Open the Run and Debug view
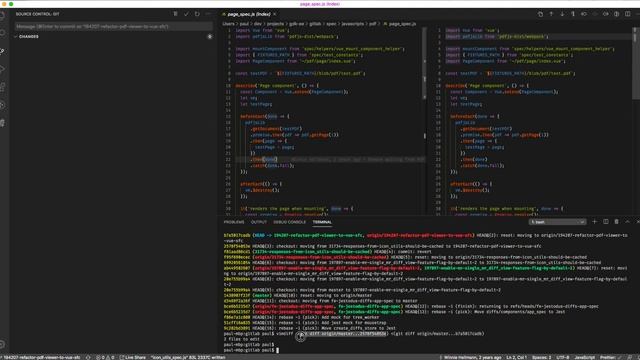The image size is (640, 360). click(x=2, y=69)
